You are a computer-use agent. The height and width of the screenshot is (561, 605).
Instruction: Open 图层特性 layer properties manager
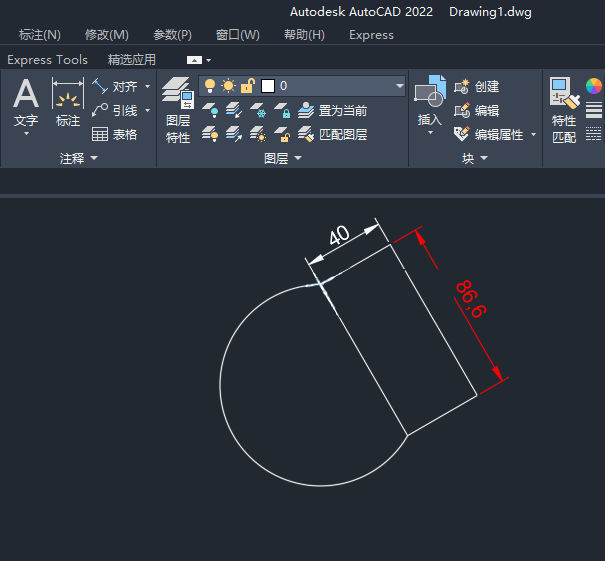pos(177,110)
